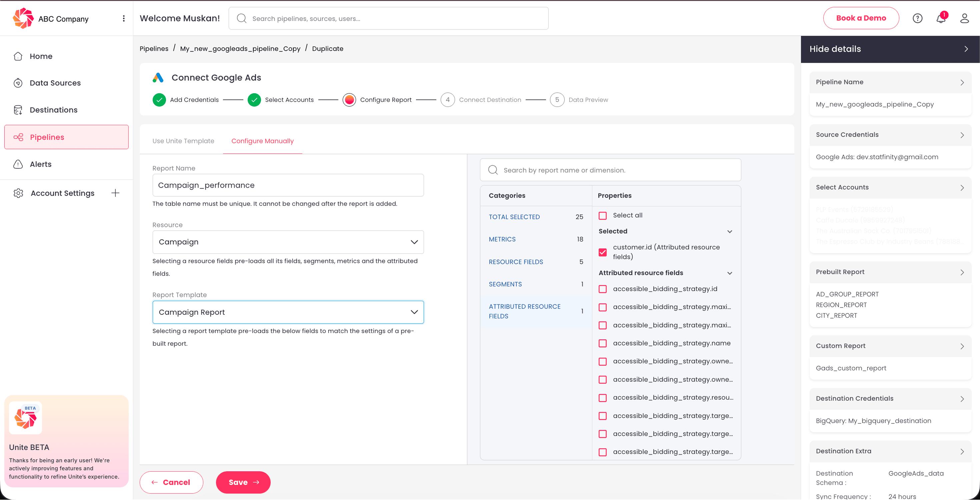Open the notifications bell
The height and width of the screenshot is (500, 980).
(x=941, y=18)
